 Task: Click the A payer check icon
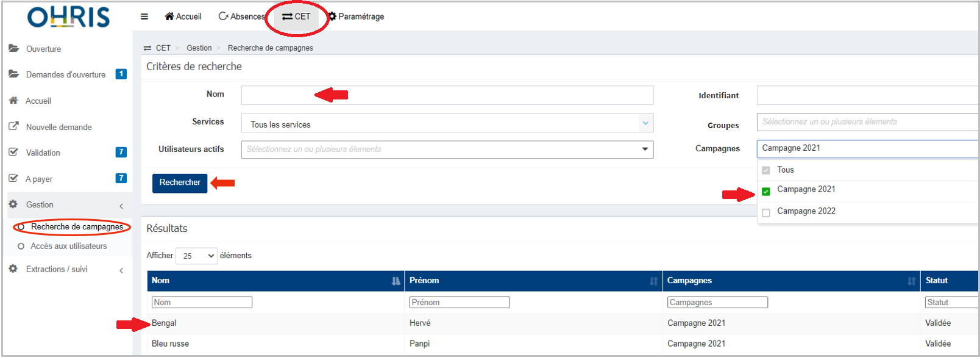point(13,178)
